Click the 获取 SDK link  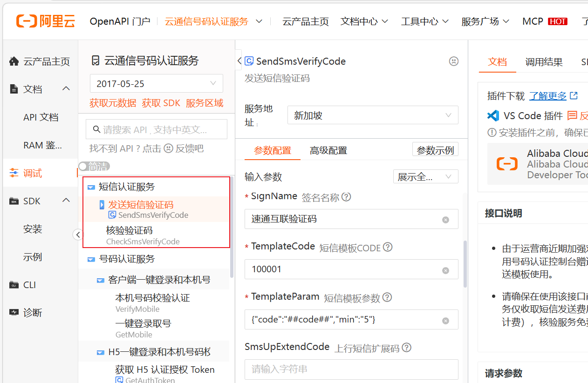[x=161, y=103]
